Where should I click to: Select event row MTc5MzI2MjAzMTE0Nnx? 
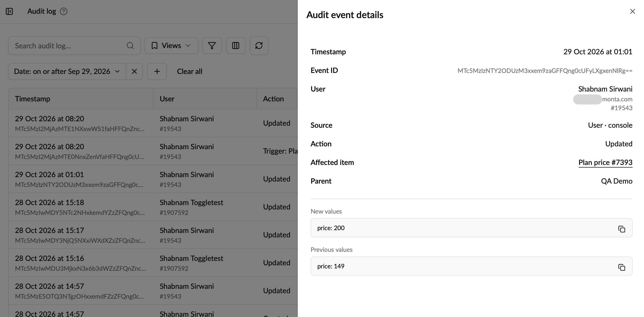pos(153,151)
